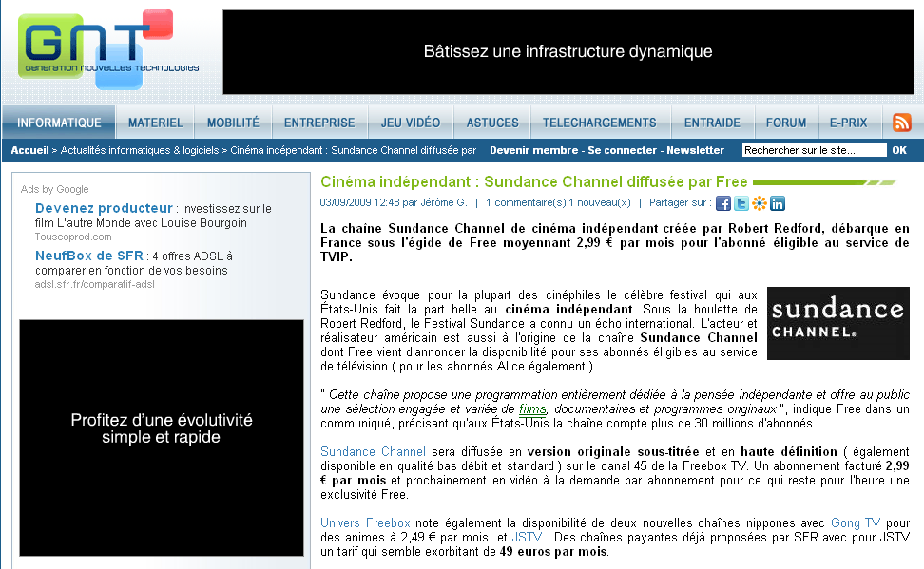The image size is (924, 569).
Task: Click the Sundance Channel logo image
Action: pyautogui.click(x=837, y=323)
